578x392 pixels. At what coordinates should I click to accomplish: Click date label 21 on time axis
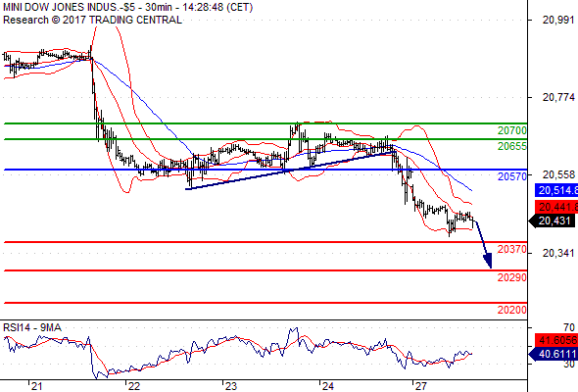click(36, 386)
